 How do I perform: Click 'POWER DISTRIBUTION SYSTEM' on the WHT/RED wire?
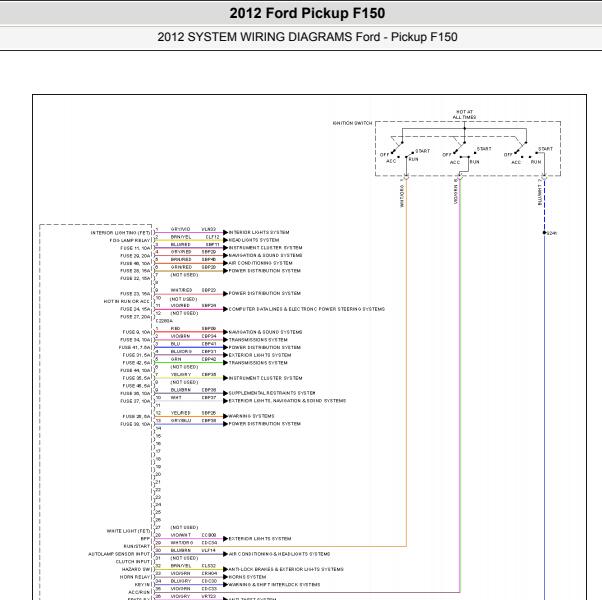[x=265, y=293]
